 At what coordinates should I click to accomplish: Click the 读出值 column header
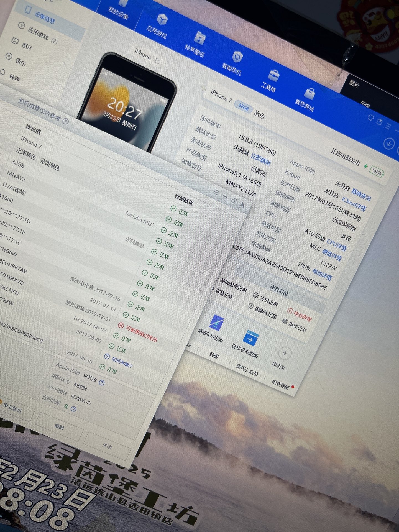click(33, 129)
